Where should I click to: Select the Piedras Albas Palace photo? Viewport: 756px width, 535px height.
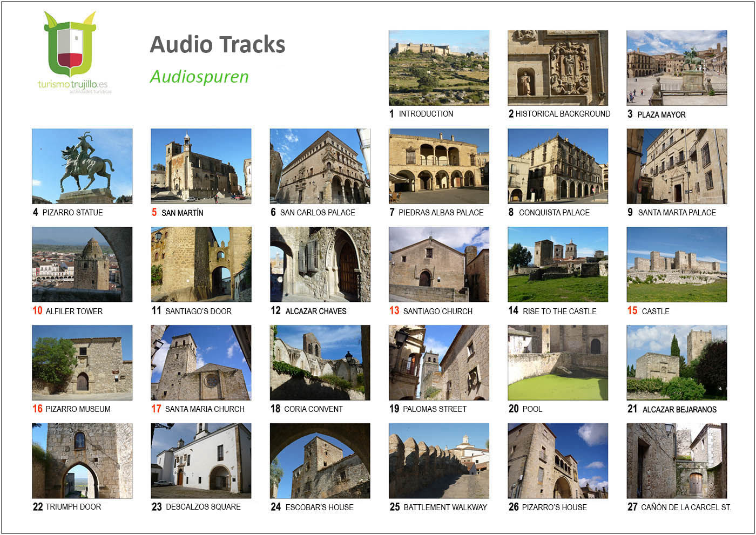pyautogui.click(x=439, y=166)
